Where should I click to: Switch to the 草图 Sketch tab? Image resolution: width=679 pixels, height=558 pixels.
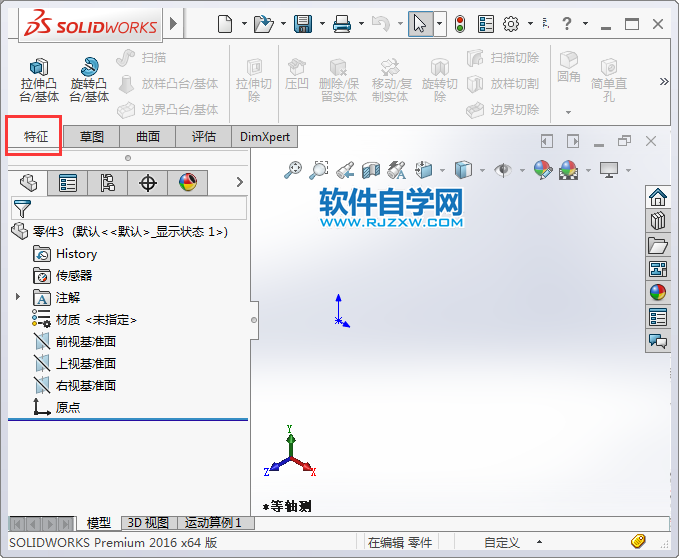point(91,137)
